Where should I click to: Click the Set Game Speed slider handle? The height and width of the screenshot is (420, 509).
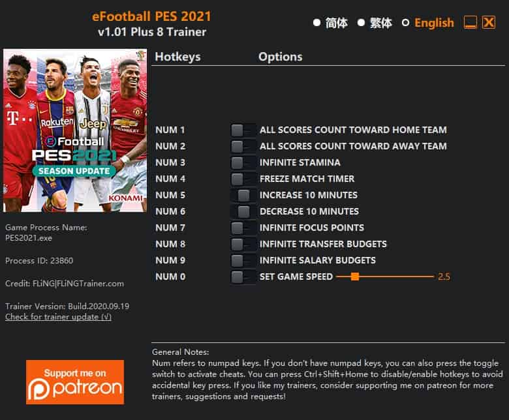pyautogui.click(x=355, y=277)
